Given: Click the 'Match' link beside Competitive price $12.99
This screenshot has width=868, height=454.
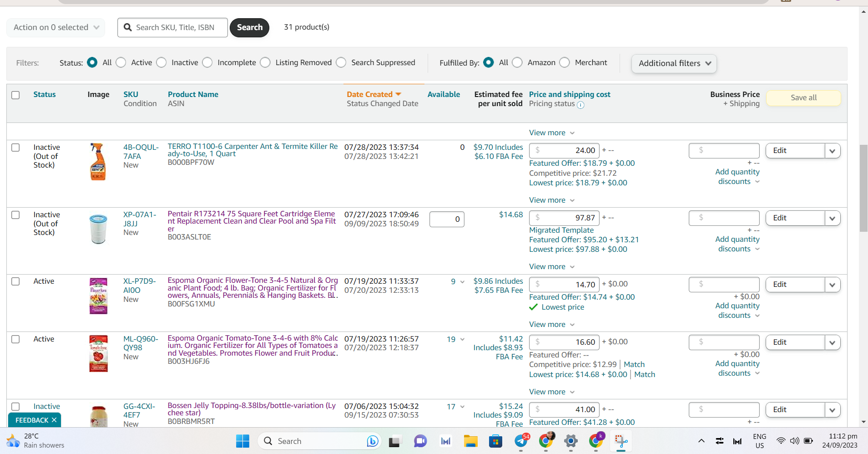Looking at the screenshot, I should [634, 364].
